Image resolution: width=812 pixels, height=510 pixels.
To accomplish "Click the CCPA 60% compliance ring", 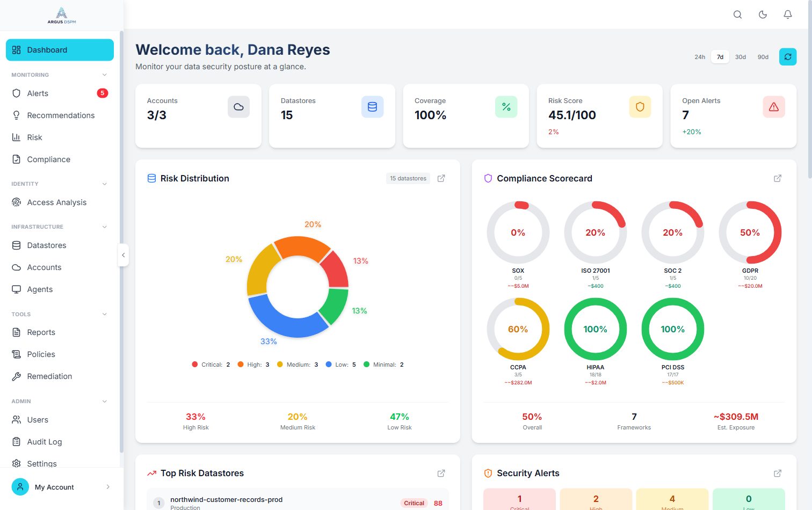I will click(x=518, y=329).
